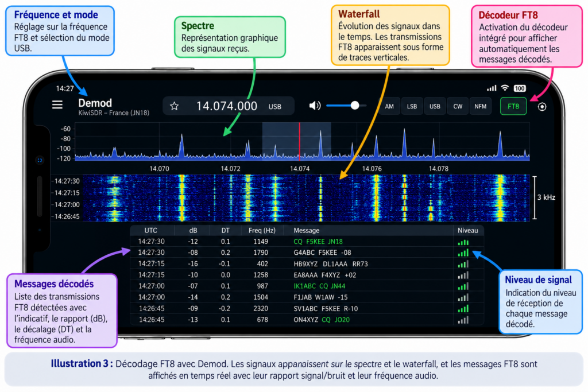
Task: Tap signal bars for HB9XYZ DL1AAA RR73 row
Action: [x=463, y=264]
